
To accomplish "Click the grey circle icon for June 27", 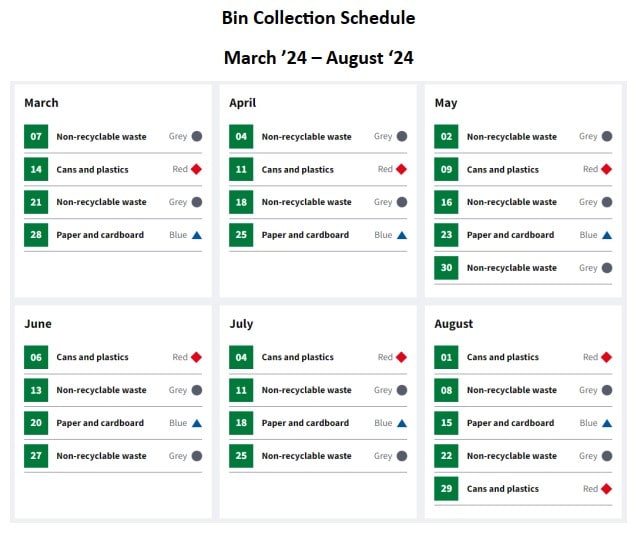I will tap(197, 456).
